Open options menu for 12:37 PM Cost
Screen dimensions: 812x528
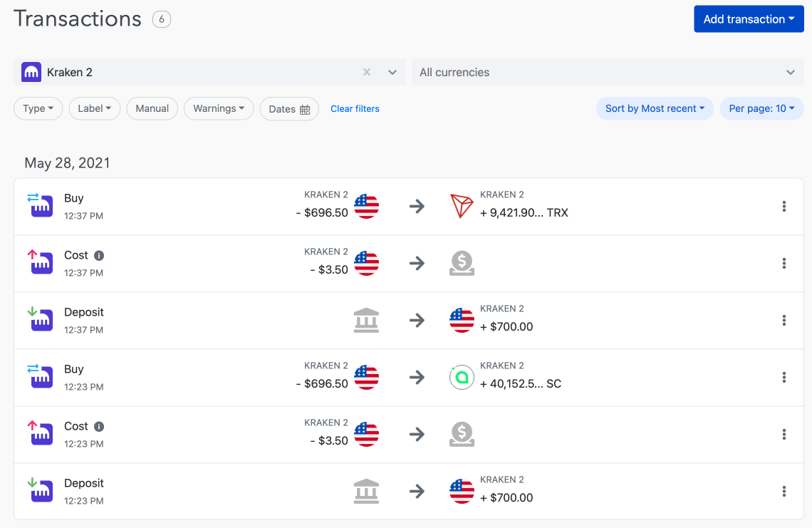pyautogui.click(x=784, y=263)
